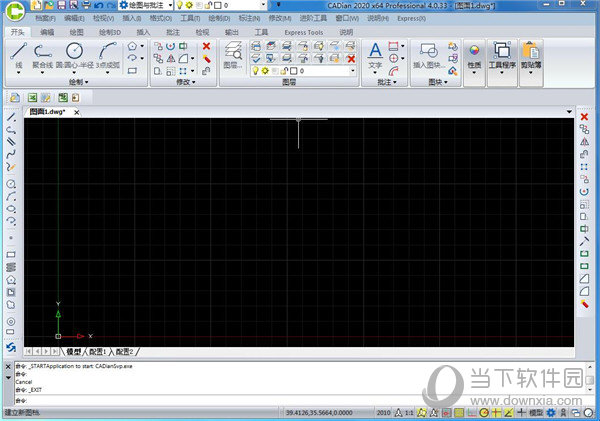Switch to the 配置1 layout tab

[x=97, y=352]
